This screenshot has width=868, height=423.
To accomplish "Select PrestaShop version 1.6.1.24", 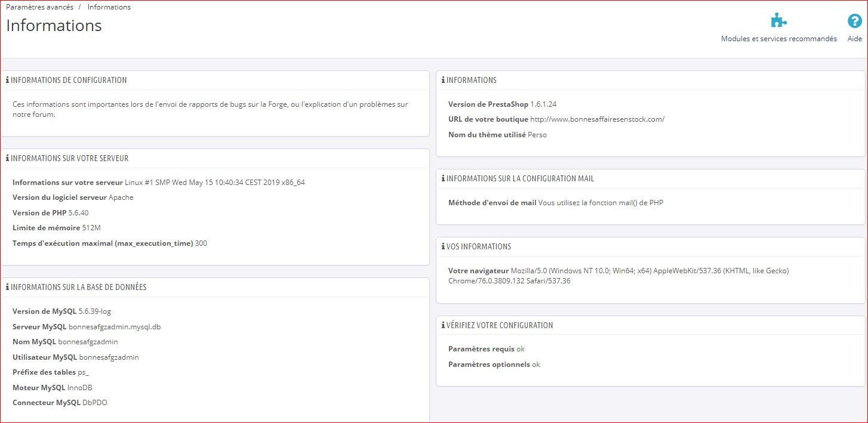I will click(x=543, y=104).
